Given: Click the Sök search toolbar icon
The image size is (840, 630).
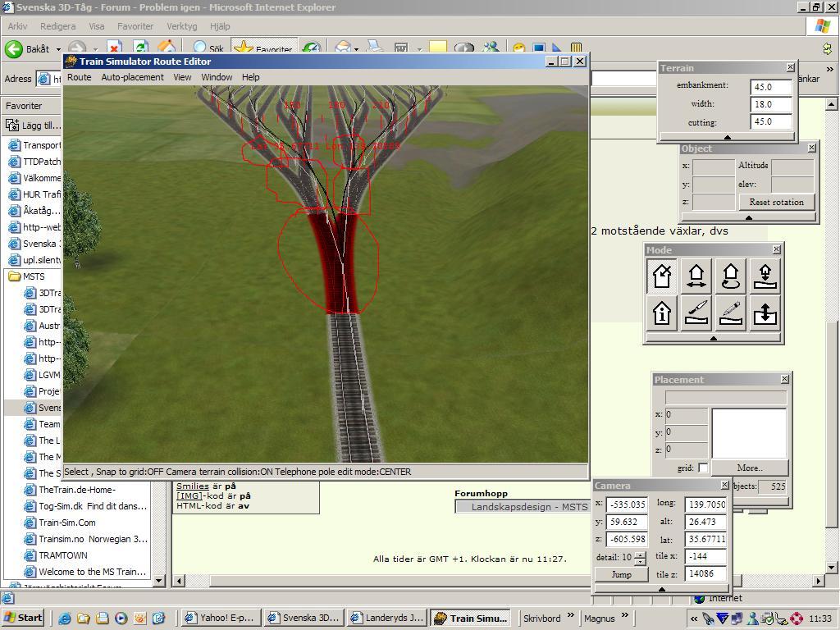Looking at the screenshot, I should [208, 48].
